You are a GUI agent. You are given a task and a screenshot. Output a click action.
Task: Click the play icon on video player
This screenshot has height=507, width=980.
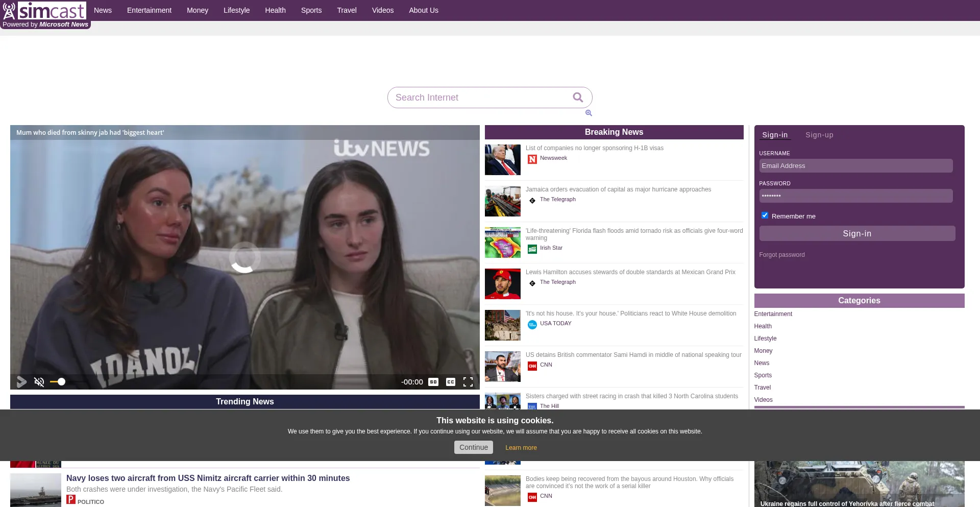click(21, 382)
